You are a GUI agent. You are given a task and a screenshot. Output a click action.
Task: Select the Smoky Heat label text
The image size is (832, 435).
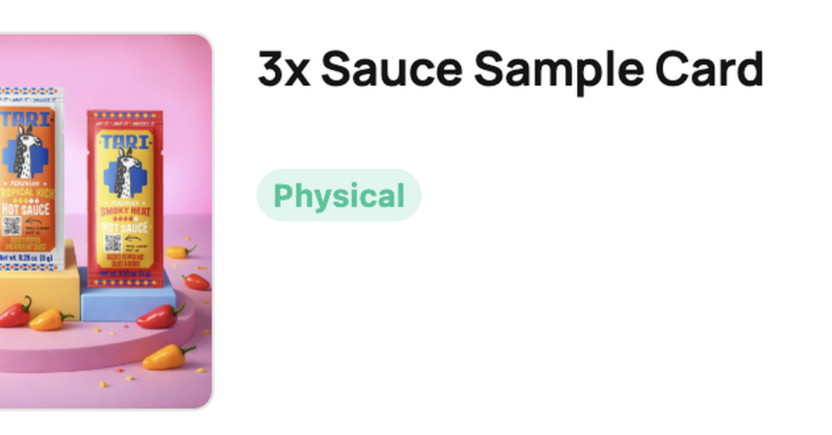127,212
